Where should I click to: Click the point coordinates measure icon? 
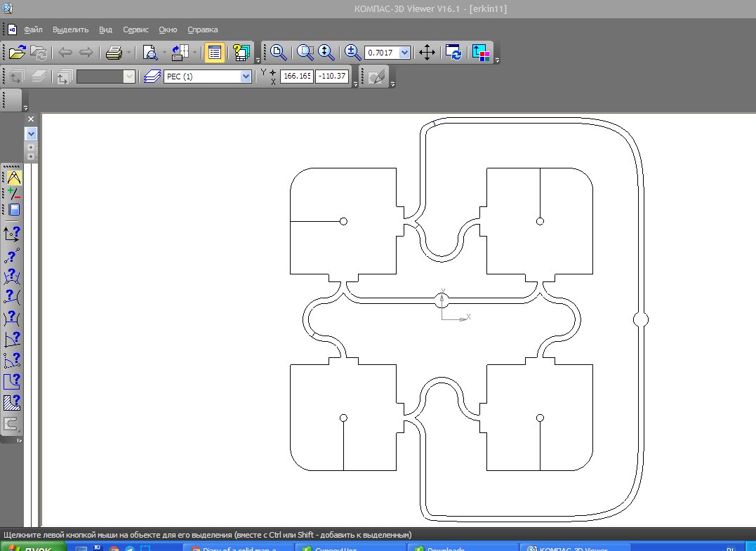(12, 234)
